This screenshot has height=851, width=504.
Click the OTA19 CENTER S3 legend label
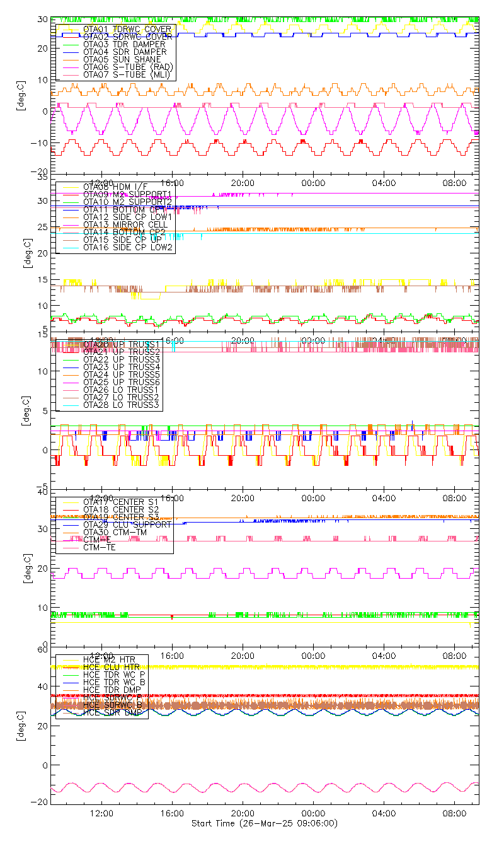pyautogui.click(x=122, y=517)
